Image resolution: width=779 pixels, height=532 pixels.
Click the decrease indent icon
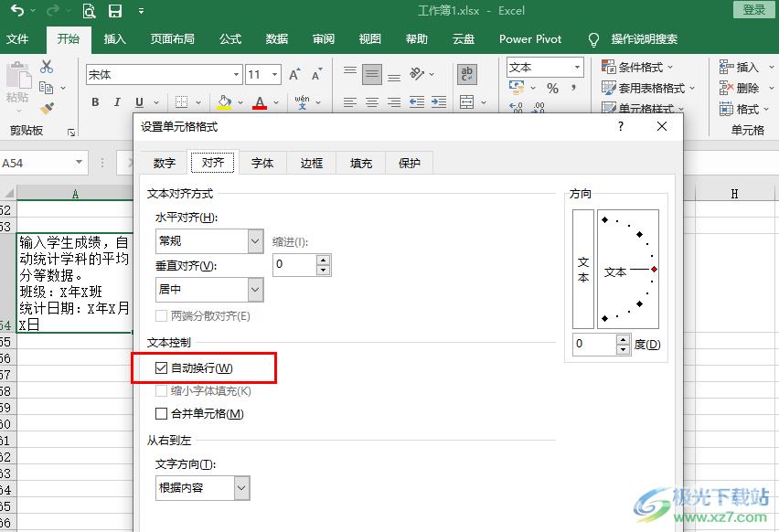click(x=416, y=102)
